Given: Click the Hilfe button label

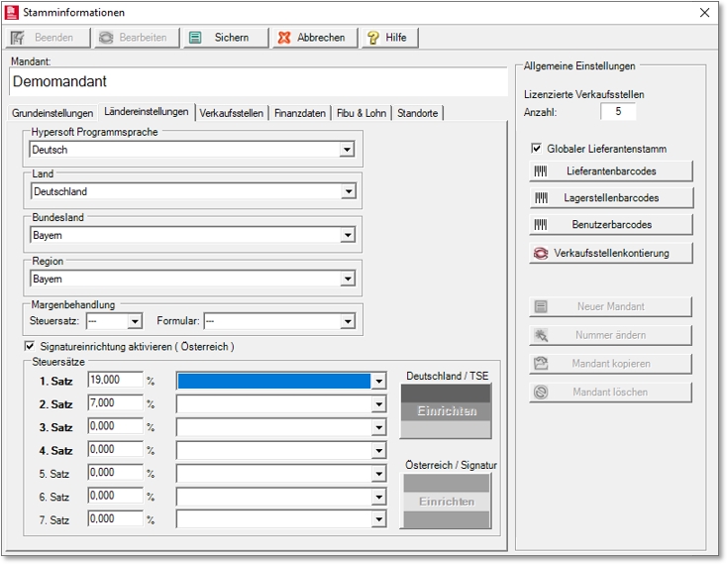Looking at the screenshot, I should click(395, 38).
